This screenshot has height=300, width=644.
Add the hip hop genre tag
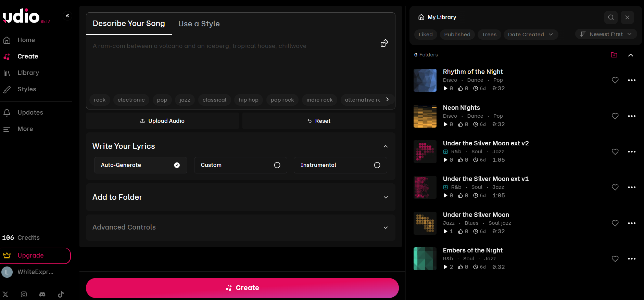[249, 100]
